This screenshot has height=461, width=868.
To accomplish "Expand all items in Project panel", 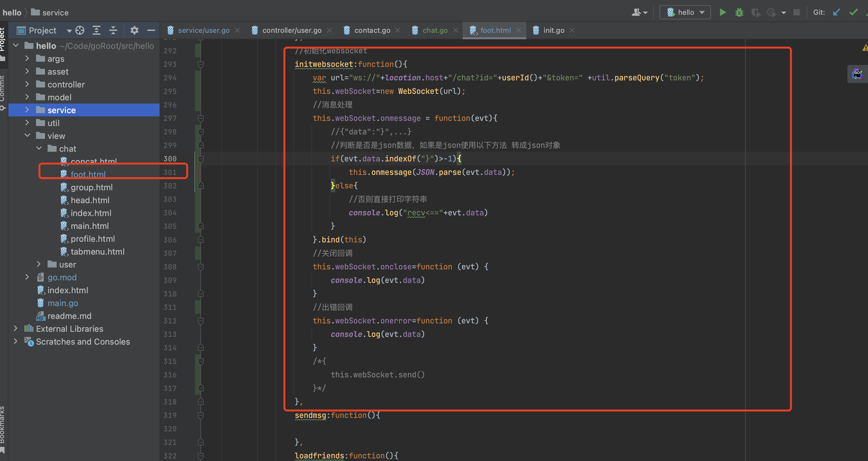I will pos(97,30).
